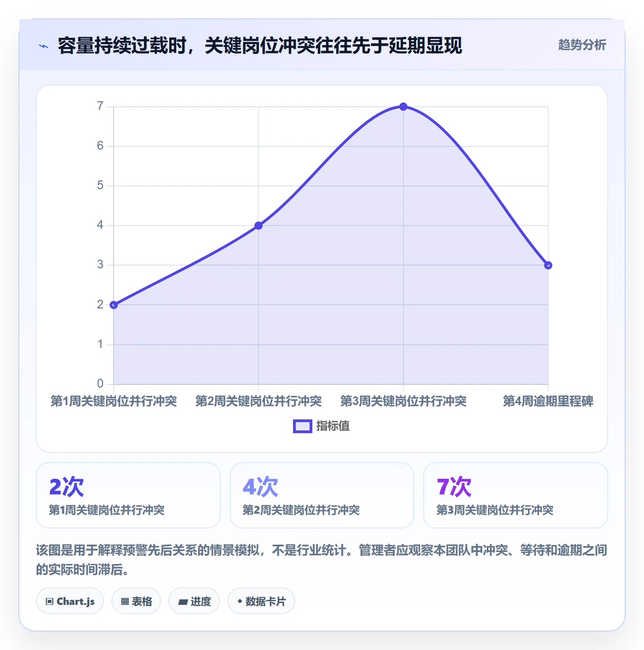Click x-axis label 第4周逾期里程碑
This screenshot has width=644, height=650.
[548, 401]
